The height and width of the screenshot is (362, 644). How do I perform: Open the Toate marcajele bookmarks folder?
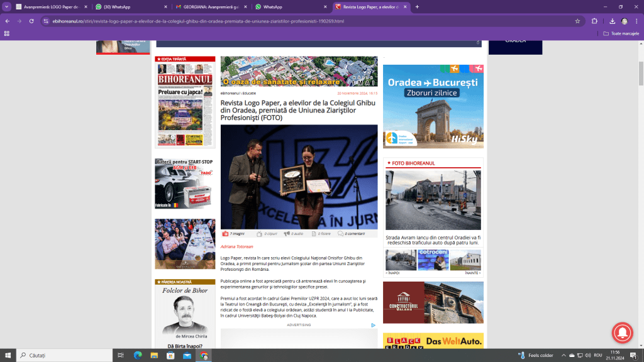(620, 33)
